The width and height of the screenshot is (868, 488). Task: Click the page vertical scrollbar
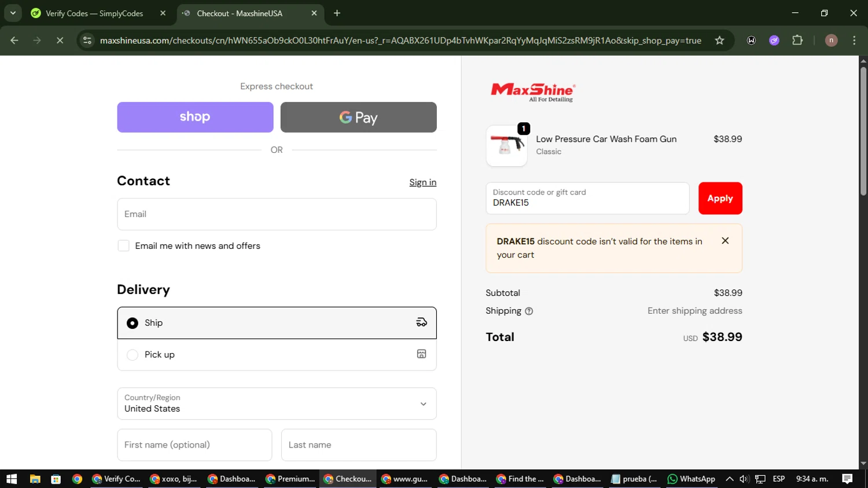click(863, 131)
